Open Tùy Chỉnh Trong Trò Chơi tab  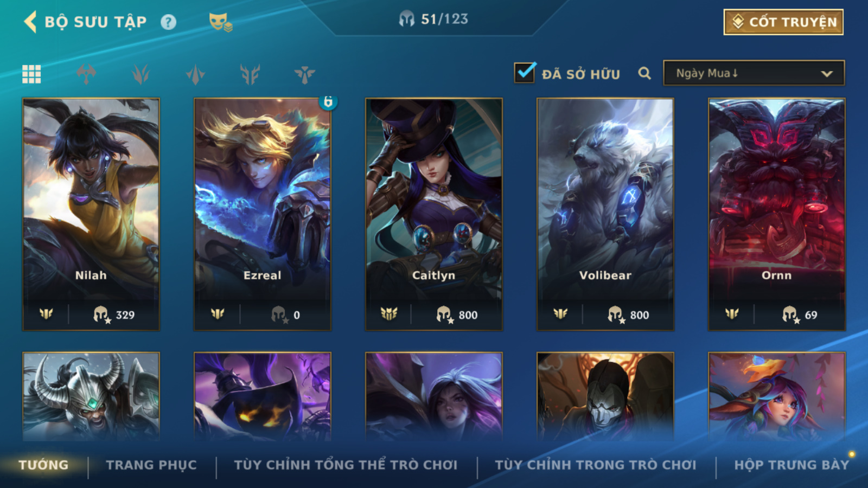pyautogui.click(x=596, y=465)
